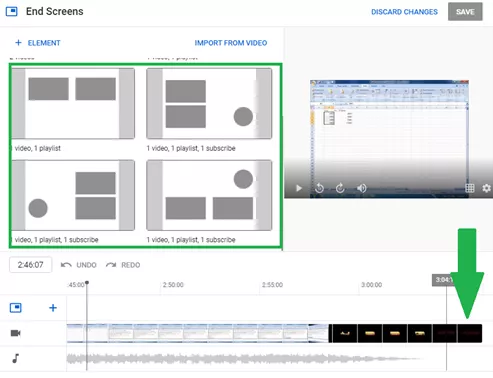Click the 2:46:07 time field

click(x=30, y=265)
